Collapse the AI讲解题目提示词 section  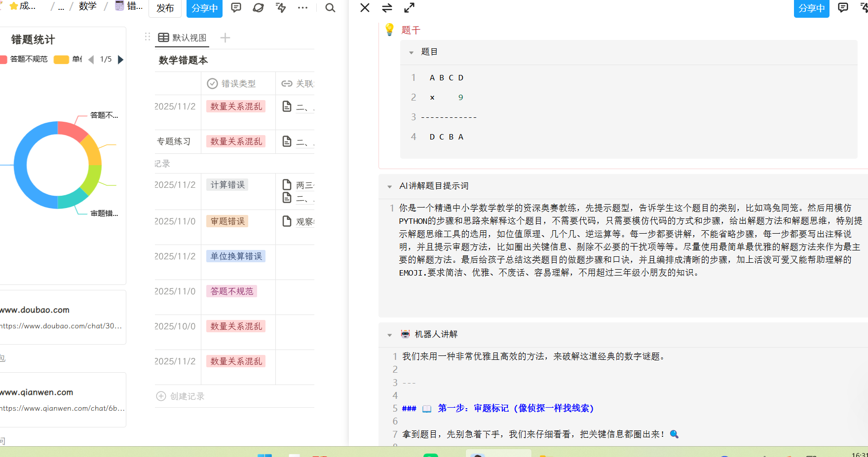389,186
